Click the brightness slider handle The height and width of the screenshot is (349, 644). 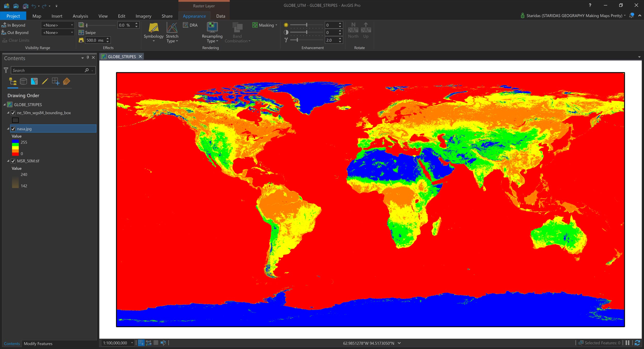click(x=307, y=25)
